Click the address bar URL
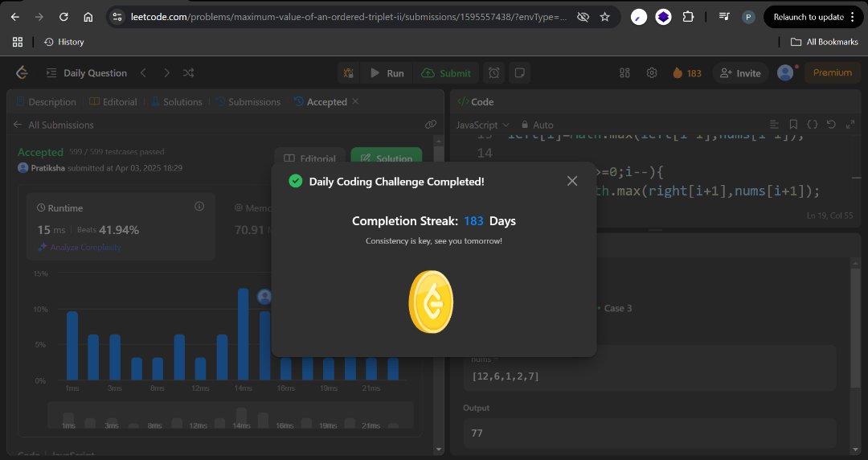 pyautogui.click(x=349, y=17)
